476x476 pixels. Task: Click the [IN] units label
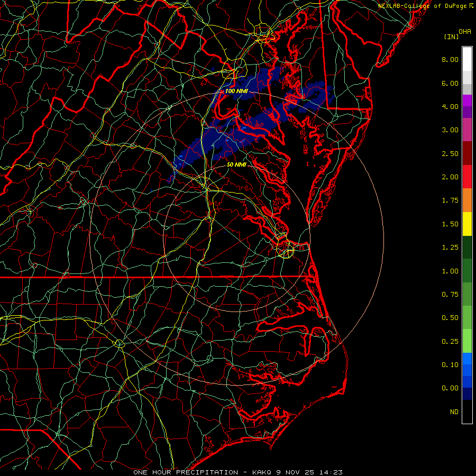(x=452, y=36)
